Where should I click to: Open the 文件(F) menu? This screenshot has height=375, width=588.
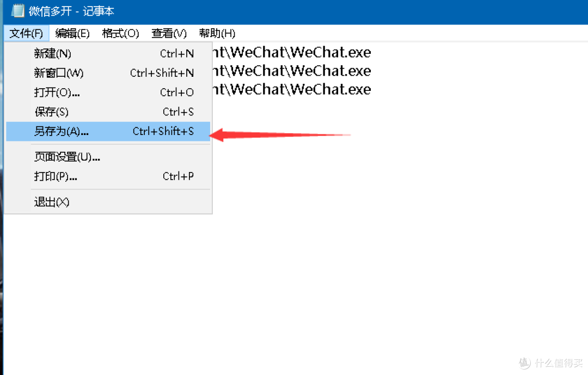coord(26,33)
